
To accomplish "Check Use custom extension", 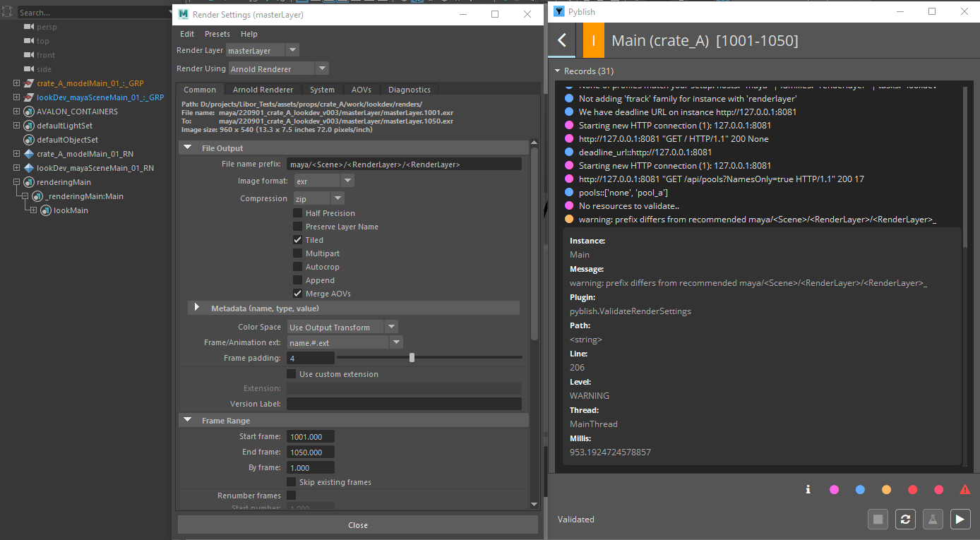I will (x=292, y=374).
